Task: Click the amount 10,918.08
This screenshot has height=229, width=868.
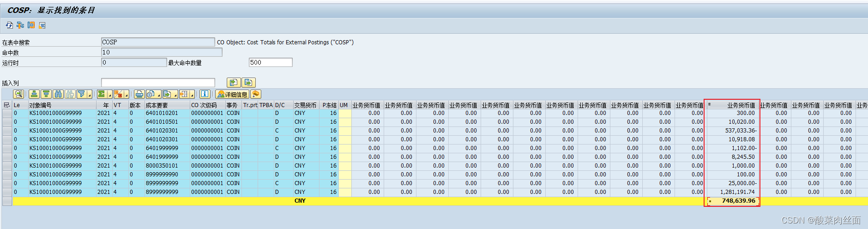Action: pyautogui.click(x=741, y=139)
